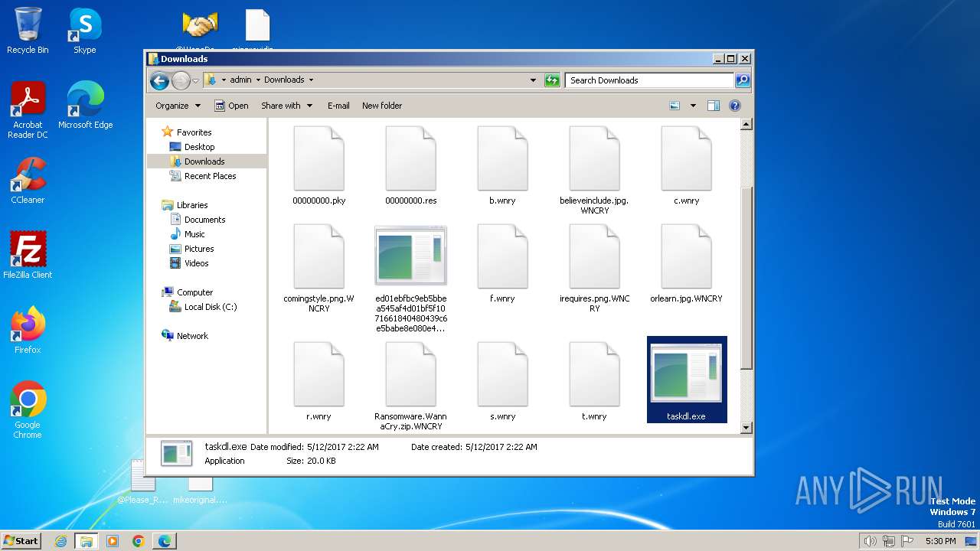Click the E-mail toolbar button

click(x=338, y=106)
